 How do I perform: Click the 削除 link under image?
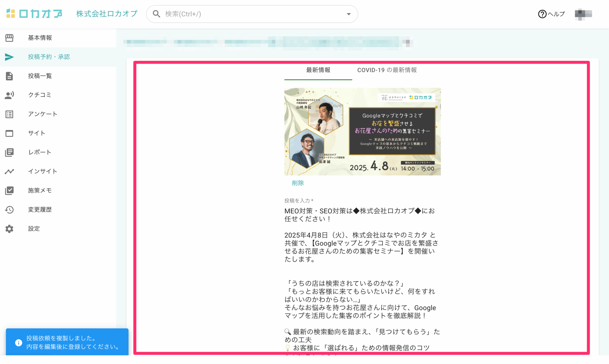(298, 183)
